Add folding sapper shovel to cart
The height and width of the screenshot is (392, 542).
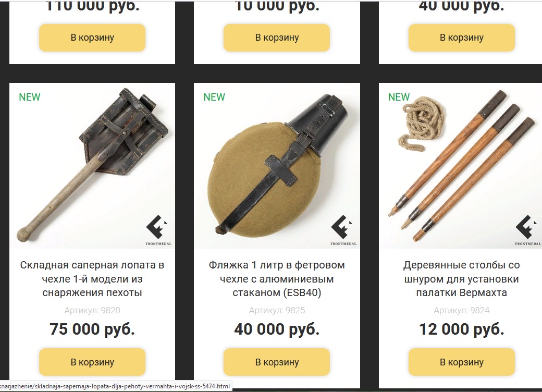point(92,362)
